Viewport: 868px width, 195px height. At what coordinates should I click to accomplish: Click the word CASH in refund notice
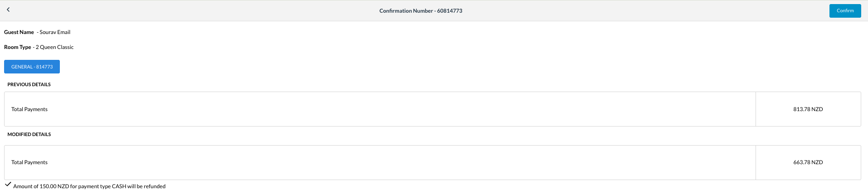point(119,186)
